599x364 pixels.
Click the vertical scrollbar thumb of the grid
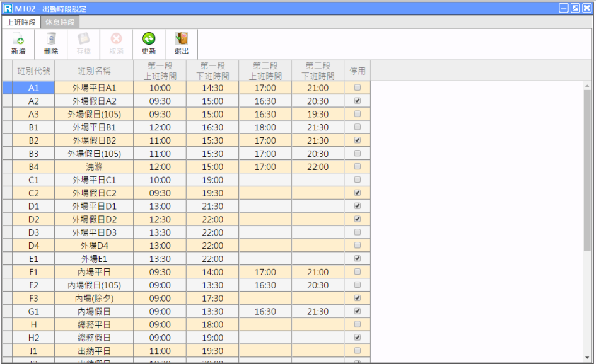click(587, 170)
